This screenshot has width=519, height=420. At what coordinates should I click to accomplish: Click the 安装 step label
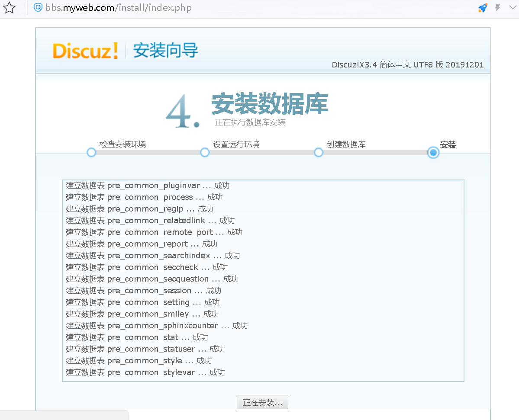tap(448, 144)
